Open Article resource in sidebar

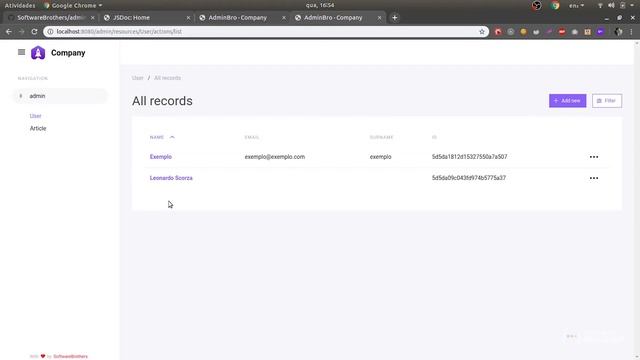(38, 128)
